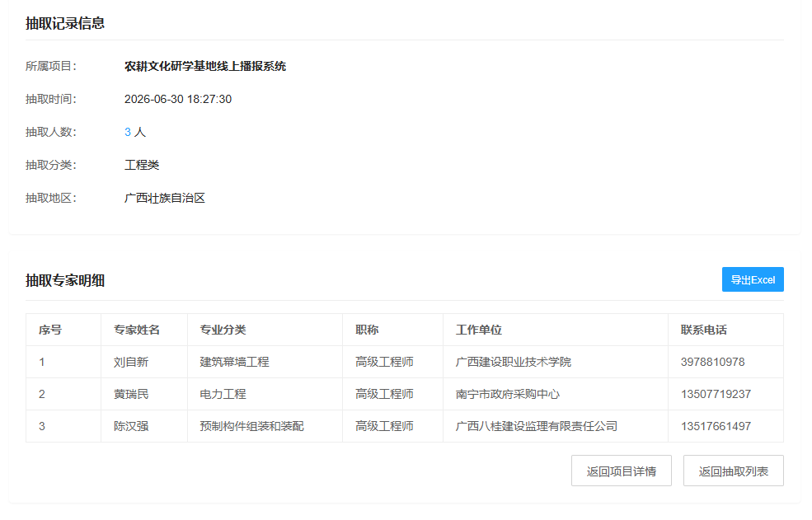Image resolution: width=812 pixels, height=520 pixels.
Task: Click the 抽取专家明细 section heading
Action: click(x=65, y=281)
